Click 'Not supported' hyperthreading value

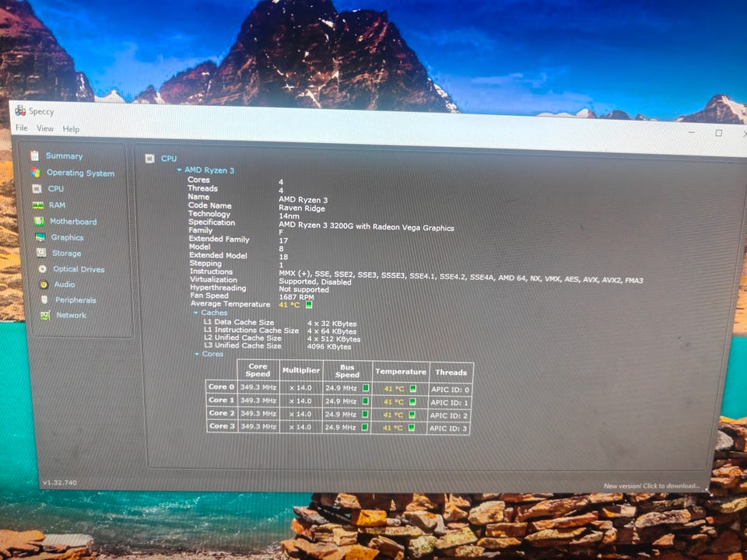304,289
